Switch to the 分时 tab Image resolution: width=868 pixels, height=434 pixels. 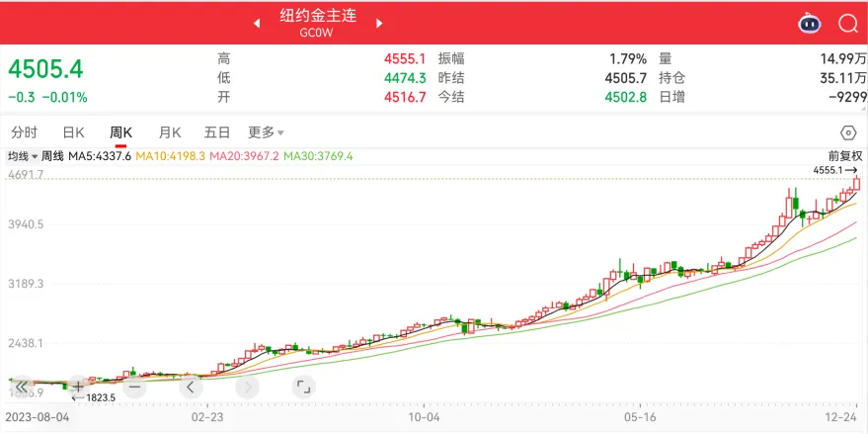24,132
